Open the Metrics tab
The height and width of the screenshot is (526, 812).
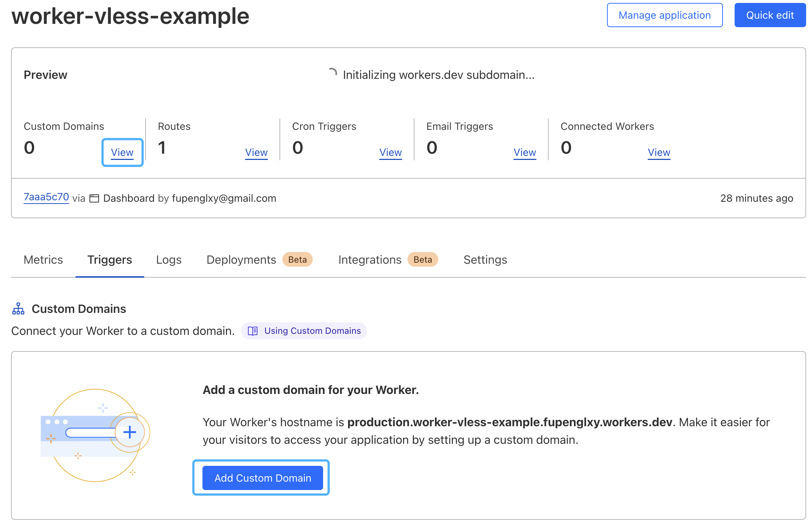click(x=43, y=260)
